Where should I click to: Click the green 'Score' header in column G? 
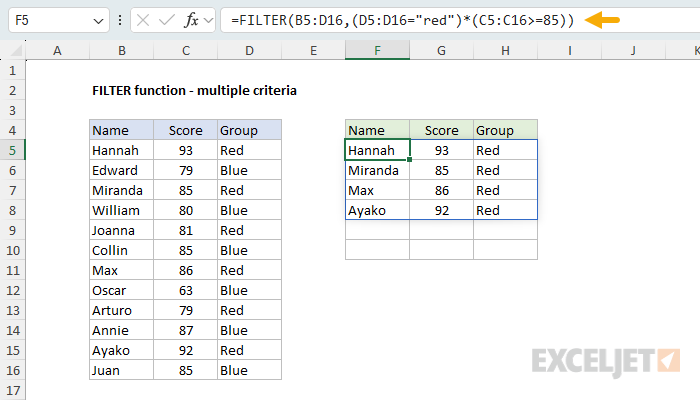click(442, 130)
